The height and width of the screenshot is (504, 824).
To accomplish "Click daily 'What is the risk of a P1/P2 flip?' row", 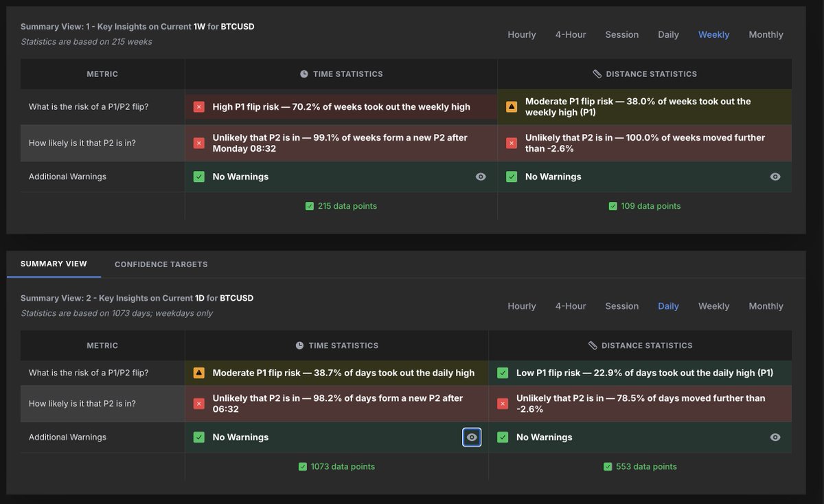I will click(406, 373).
